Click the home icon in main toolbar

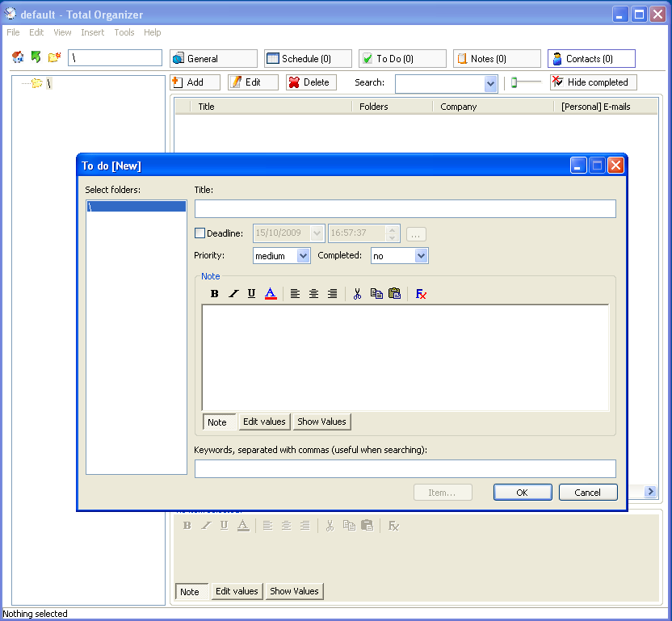[18, 57]
